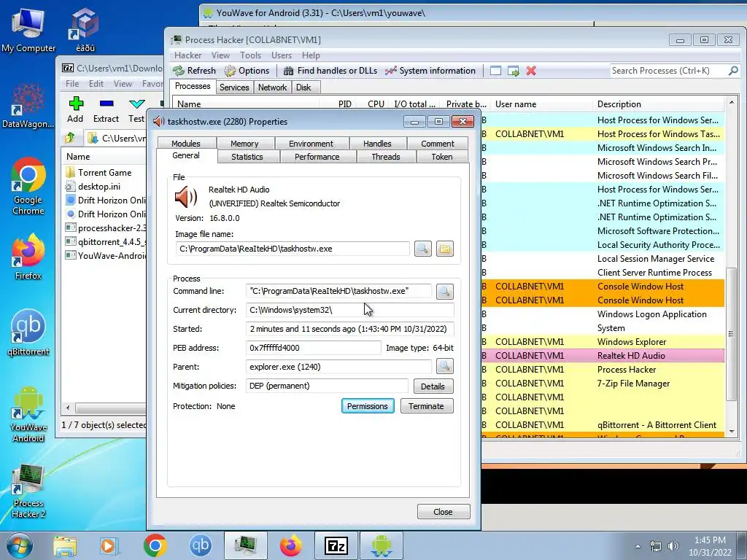Open the Comment tab
The image size is (747, 560).
coord(438,144)
